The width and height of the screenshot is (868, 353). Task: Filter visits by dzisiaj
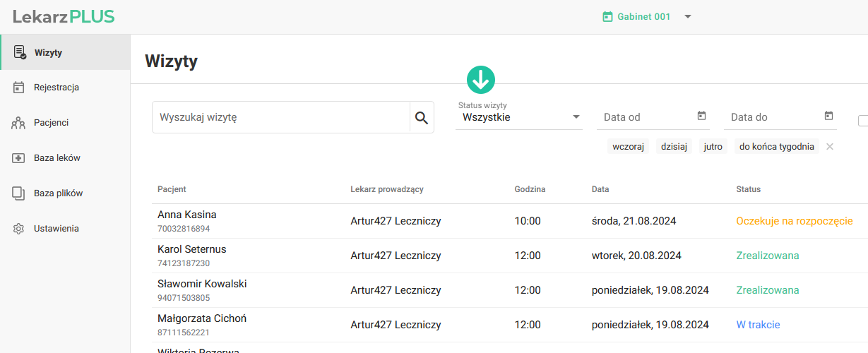[x=674, y=147]
